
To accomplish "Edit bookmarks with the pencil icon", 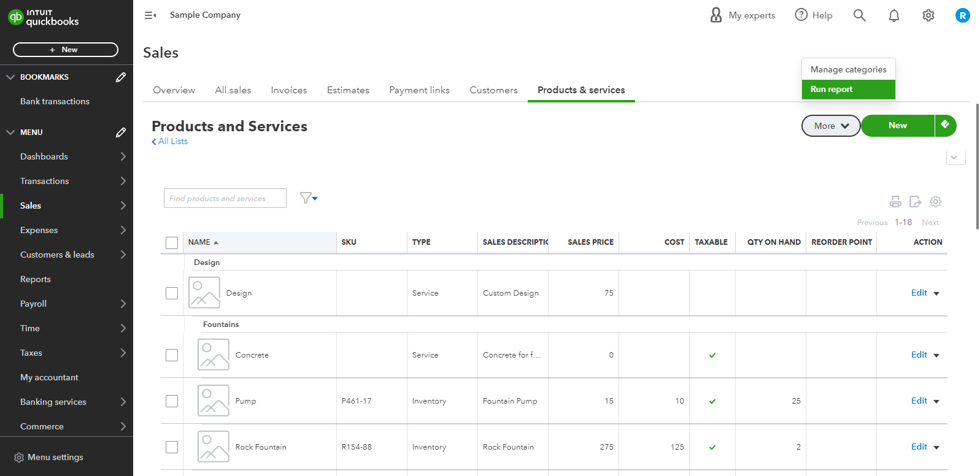I will tap(121, 77).
